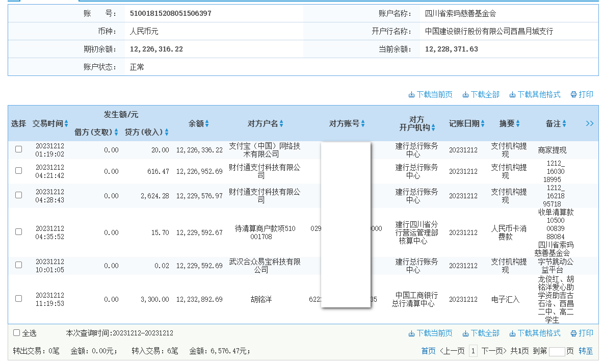This screenshot has width=603, height=364.
Task: Click payer name 胡铭洋
Action: tap(261, 299)
